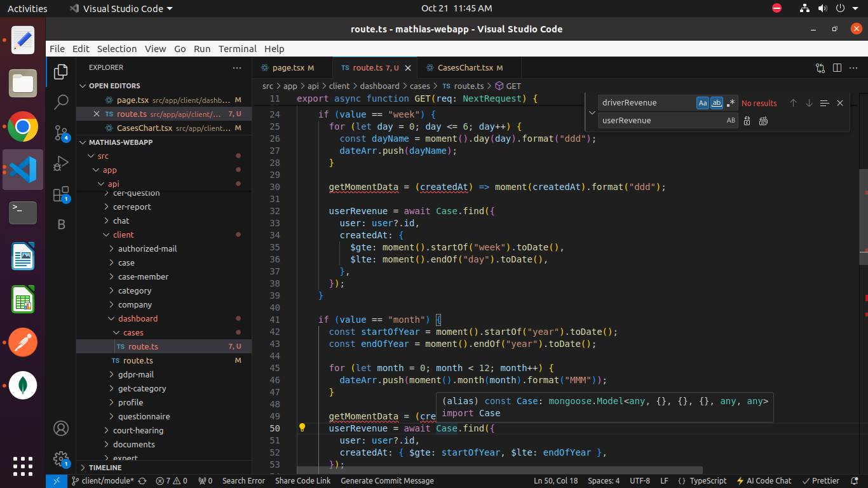This screenshot has width=868, height=488.
Task: Click Generate Commit Message in status bar
Action: click(387, 481)
